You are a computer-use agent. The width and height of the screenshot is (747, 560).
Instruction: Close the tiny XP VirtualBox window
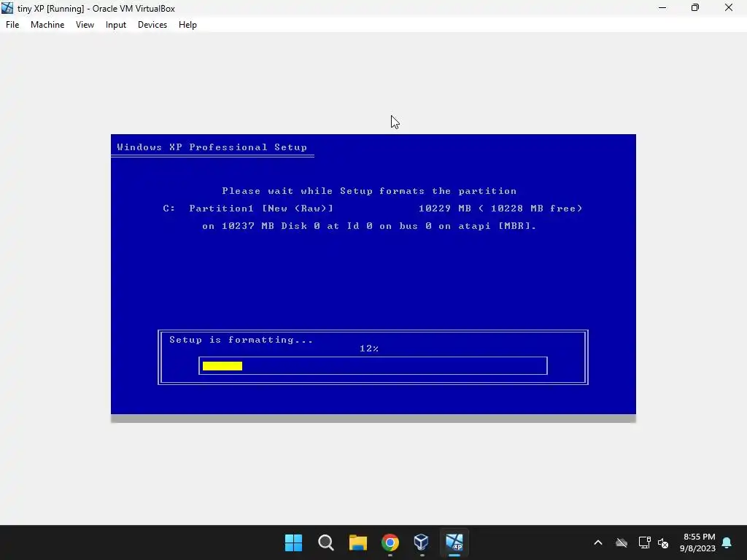729,8
